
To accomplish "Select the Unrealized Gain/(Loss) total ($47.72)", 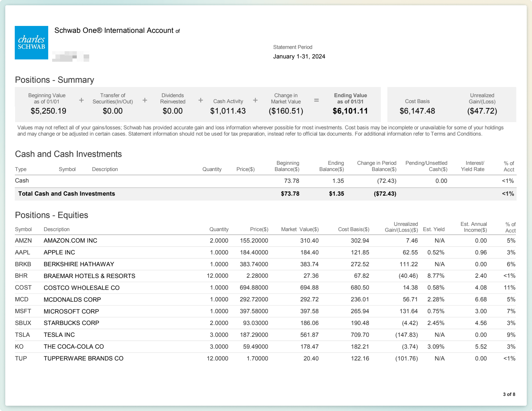I will [x=482, y=111].
